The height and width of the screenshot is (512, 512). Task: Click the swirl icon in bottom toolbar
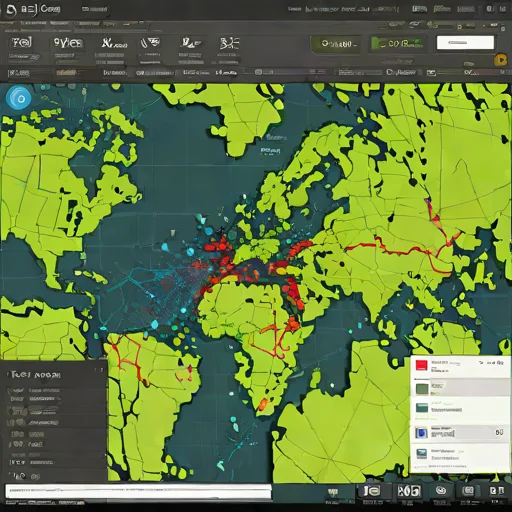click(x=441, y=490)
